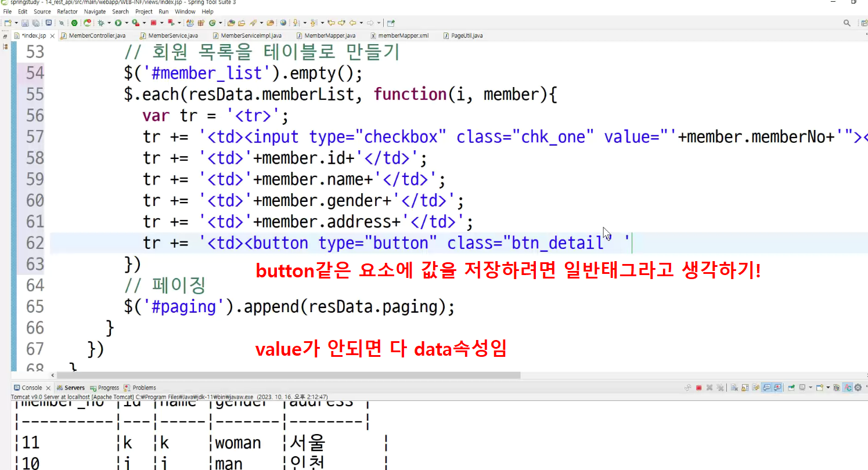Image resolution: width=868 pixels, height=470 pixels.
Task: Expand the Display Selected Console dropdown
Action: pyautogui.click(x=811, y=388)
